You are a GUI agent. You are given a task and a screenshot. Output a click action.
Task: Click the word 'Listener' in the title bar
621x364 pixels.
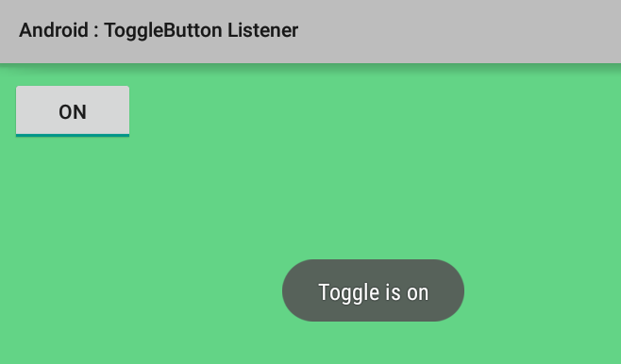coord(262,30)
